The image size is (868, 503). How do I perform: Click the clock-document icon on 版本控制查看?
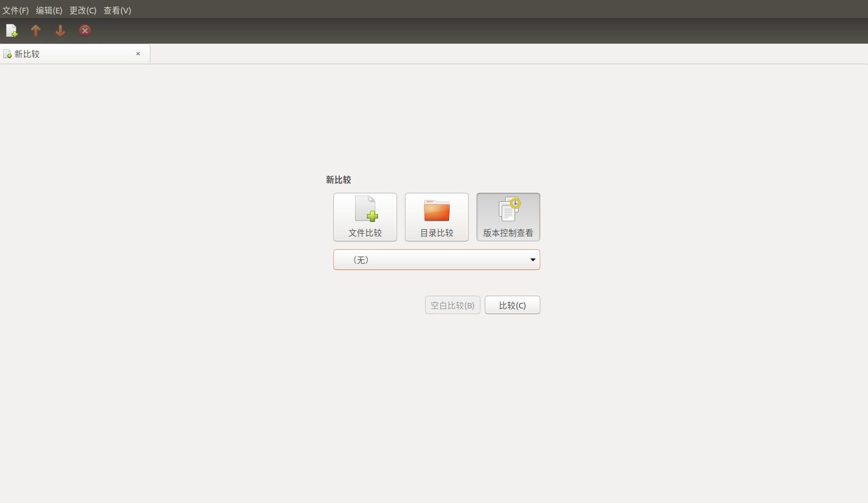[x=508, y=210]
